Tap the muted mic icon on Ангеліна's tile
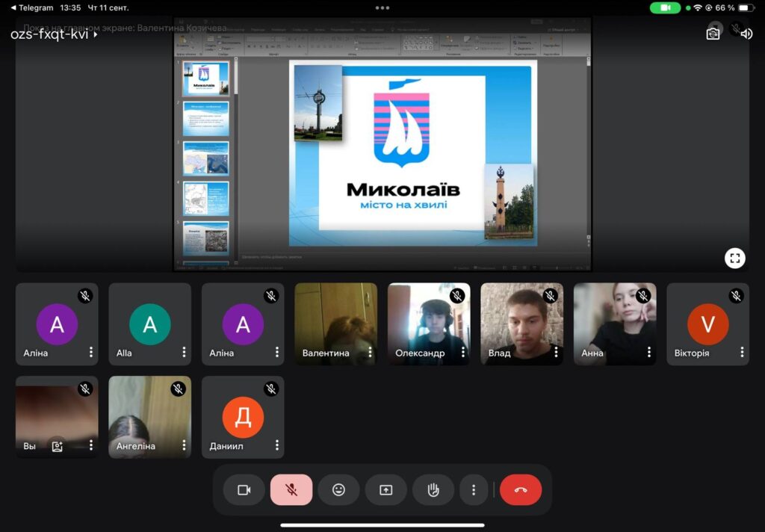The height and width of the screenshot is (532, 765). pyautogui.click(x=178, y=389)
